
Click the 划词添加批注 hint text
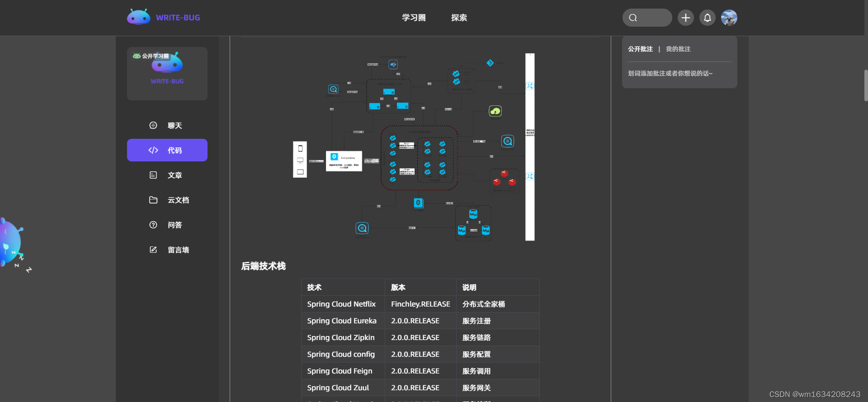click(x=670, y=73)
